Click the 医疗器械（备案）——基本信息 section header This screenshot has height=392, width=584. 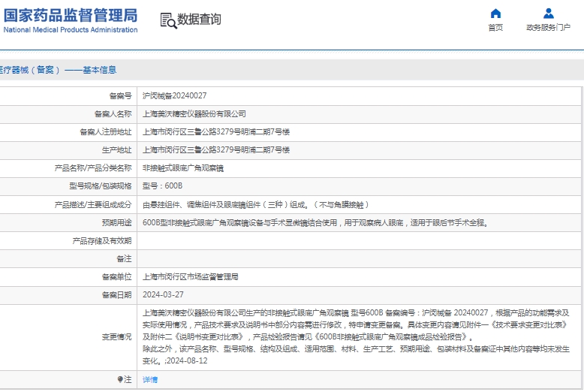tap(58, 70)
